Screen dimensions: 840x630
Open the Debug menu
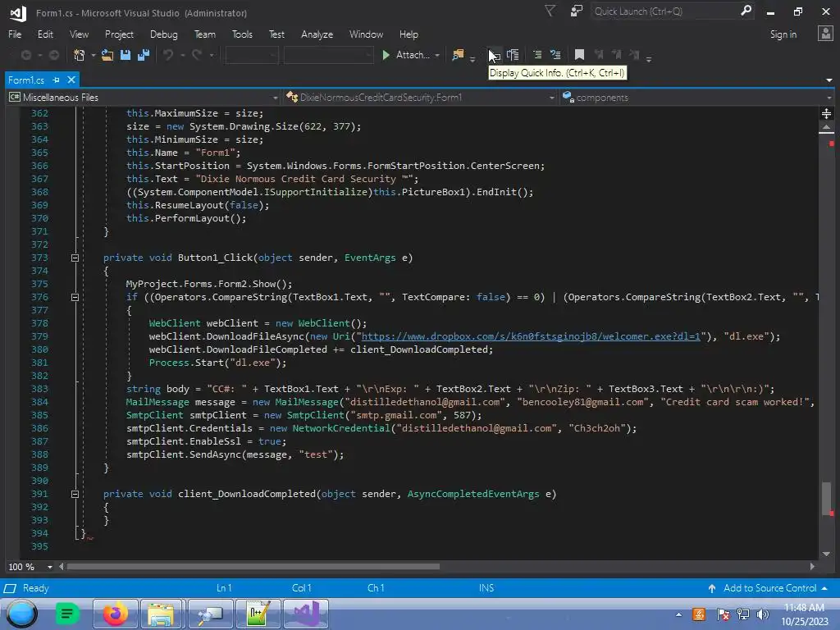pos(164,34)
